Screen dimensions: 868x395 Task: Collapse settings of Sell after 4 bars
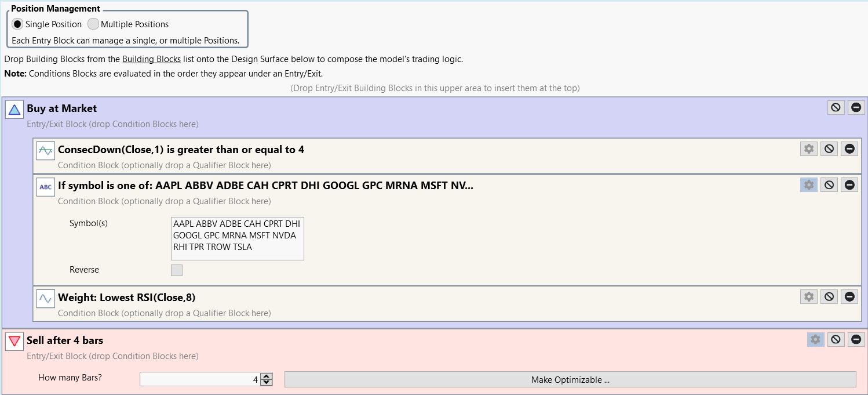(x=815, y=339)
